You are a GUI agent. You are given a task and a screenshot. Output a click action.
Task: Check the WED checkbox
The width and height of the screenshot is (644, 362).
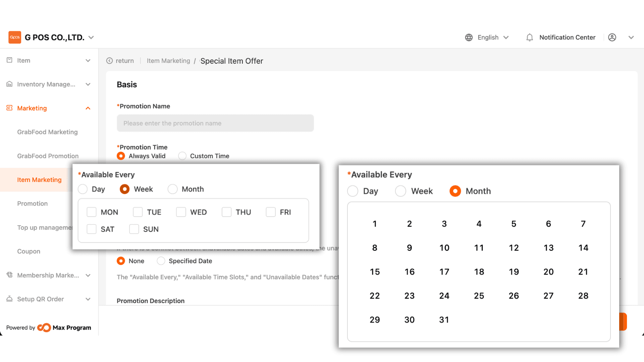(181, 212)
